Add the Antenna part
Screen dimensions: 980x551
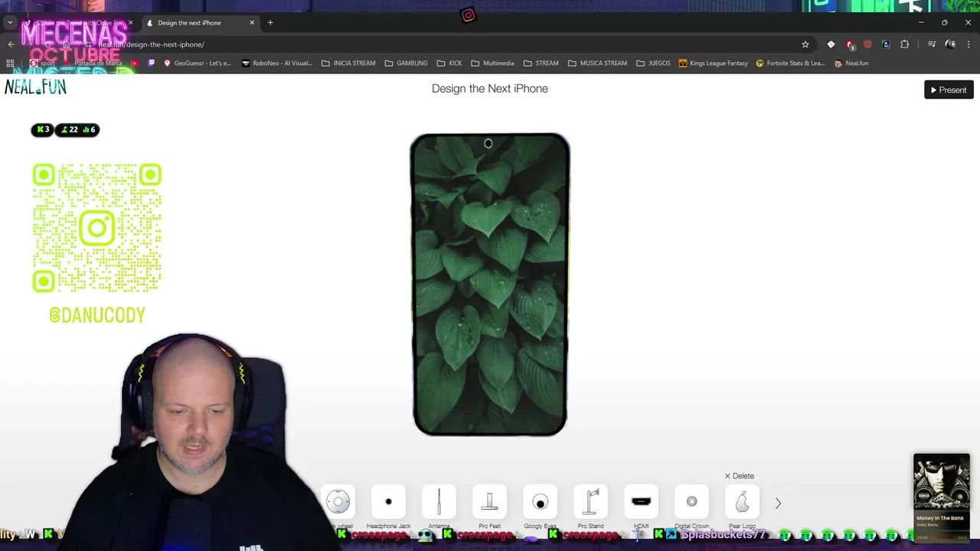[439, 502]
